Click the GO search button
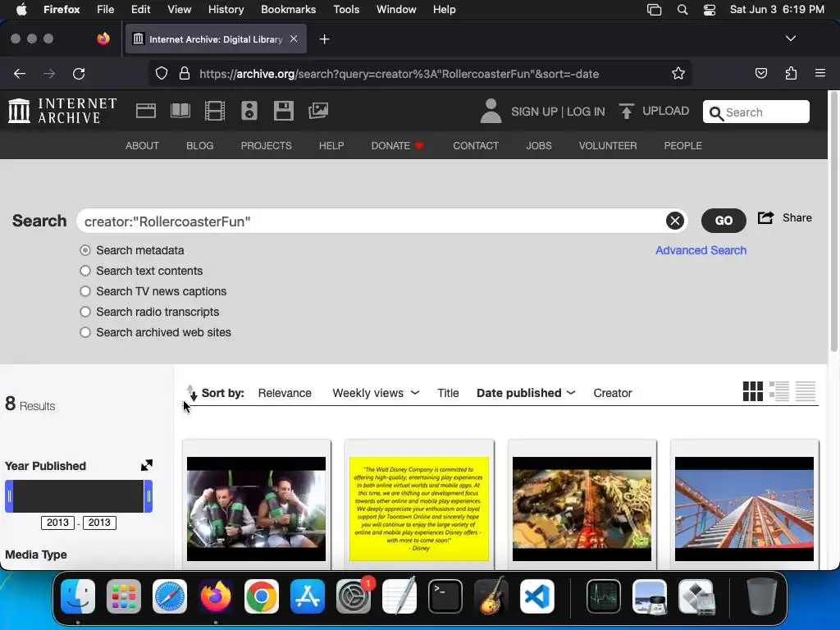Image resolution: width=840 pixels, height=630 pixels. pyautogui.click(x=724, y=220)
